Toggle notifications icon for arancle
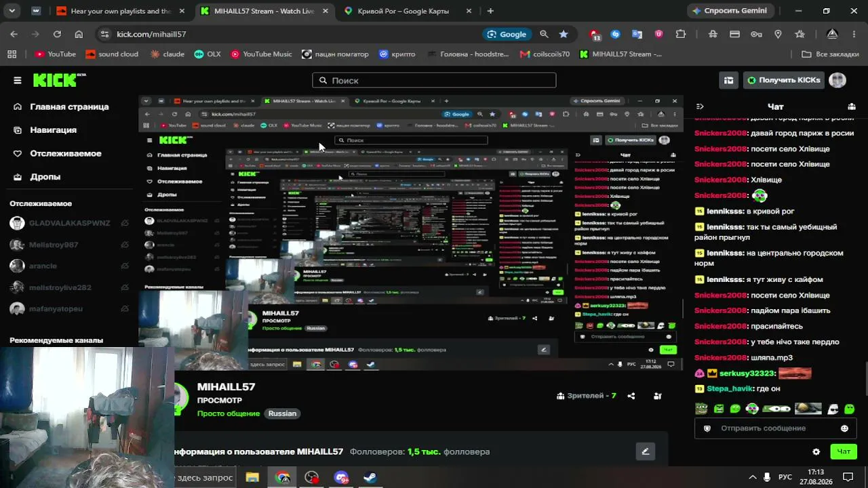This screenshot has width=868, height=488. click(x=125, y=266)
